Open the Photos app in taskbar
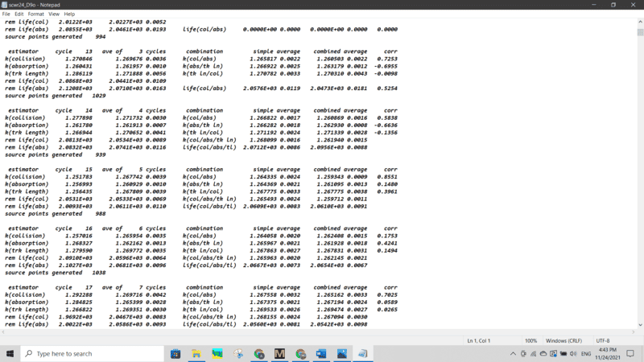Viewport: 644px width, 362px height. [x=342, y=353]
